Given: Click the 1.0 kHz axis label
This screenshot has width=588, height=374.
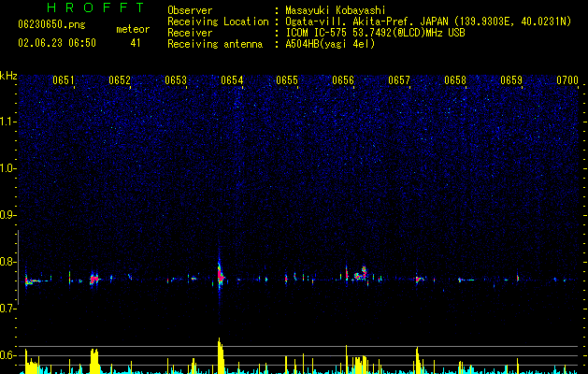Looking at the screenshot, I should (8, 168).
